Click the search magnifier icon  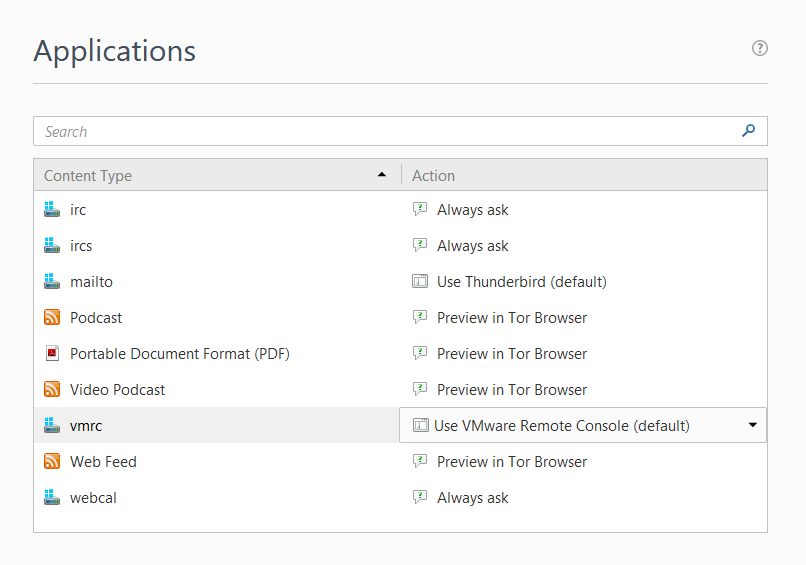point(748,131)
